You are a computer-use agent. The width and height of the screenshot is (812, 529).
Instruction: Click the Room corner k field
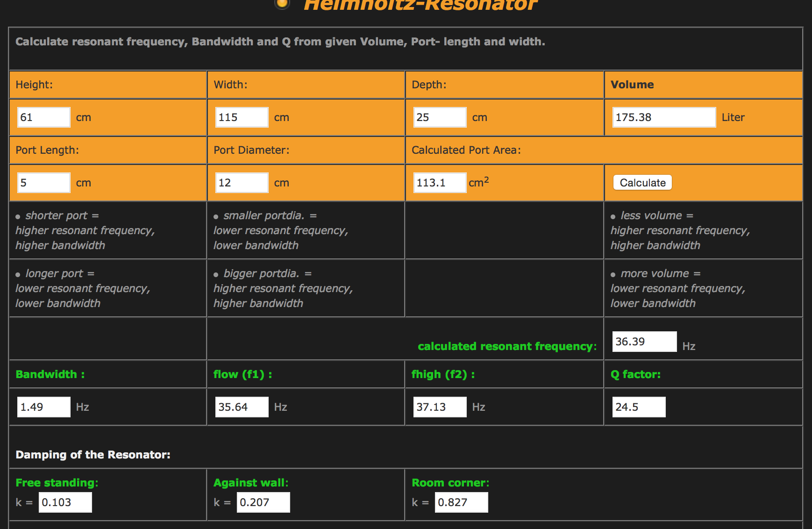(x=461, y=502)
